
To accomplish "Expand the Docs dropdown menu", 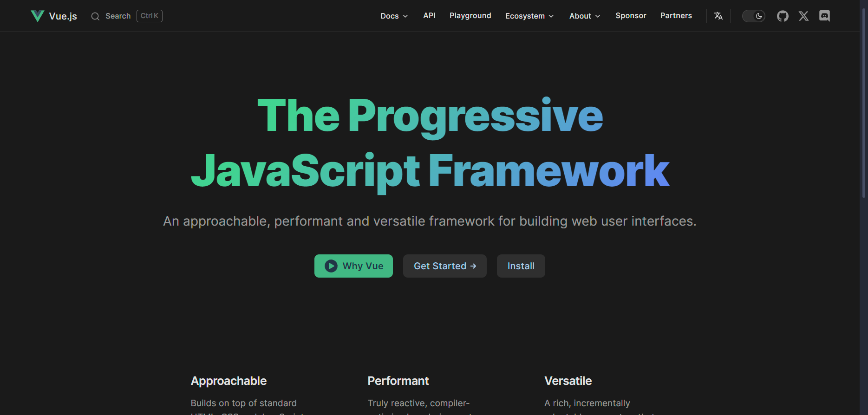I will coord(394,16).
